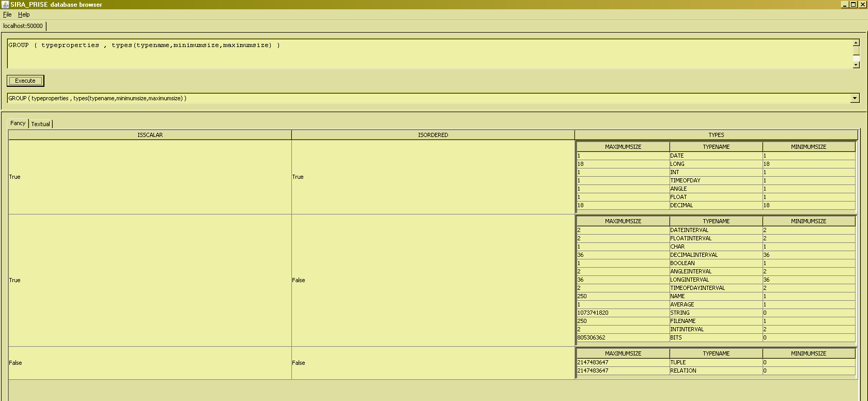Click the TYPES column header
The height and width of the screenshot is (401, 868).
[716, 135]
